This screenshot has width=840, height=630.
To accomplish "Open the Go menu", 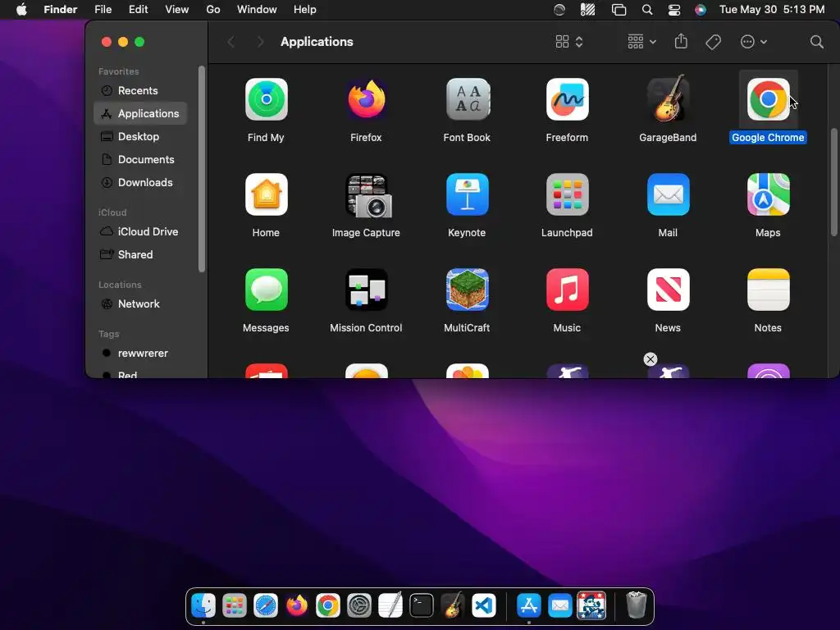I will pos(213,10).
